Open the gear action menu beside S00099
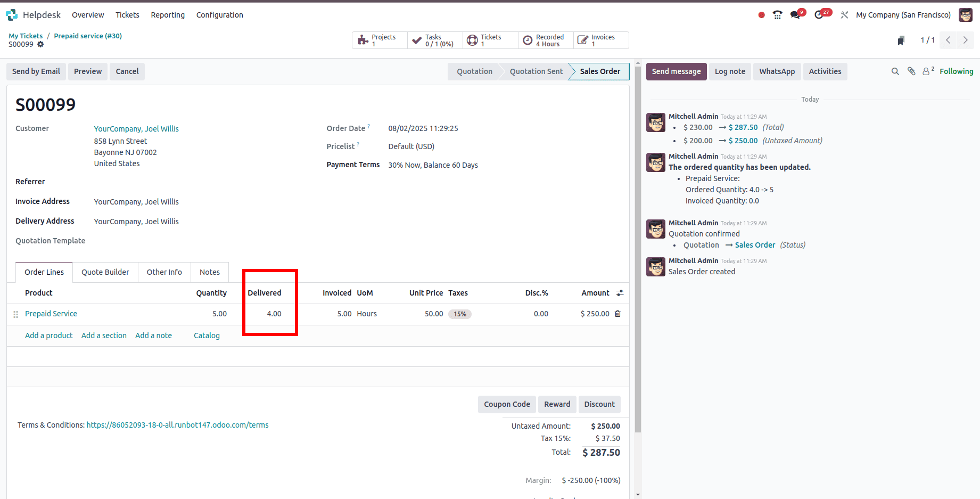This screenshot has width=980, height=499. pos(42,45)
